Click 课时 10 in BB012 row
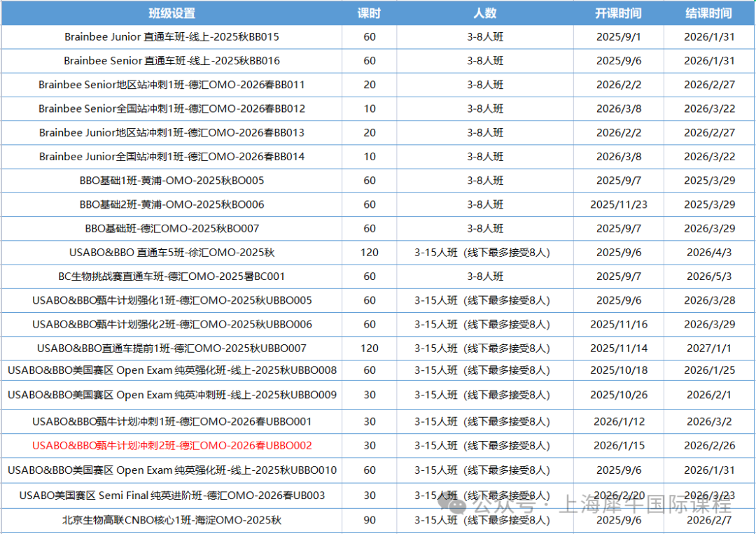The height and width of the screenshot is (534, 756). tap(370, 109)
